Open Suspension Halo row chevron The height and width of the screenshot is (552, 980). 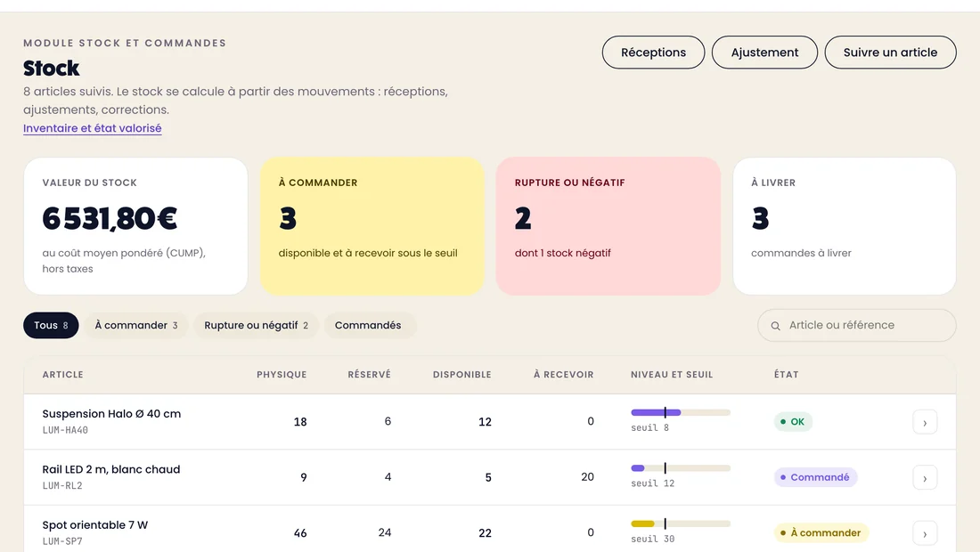(x=925, y=422)
